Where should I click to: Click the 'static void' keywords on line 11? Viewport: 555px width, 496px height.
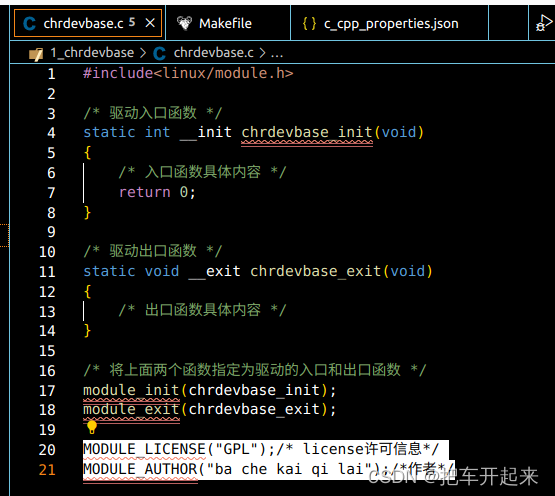point(131,271)
